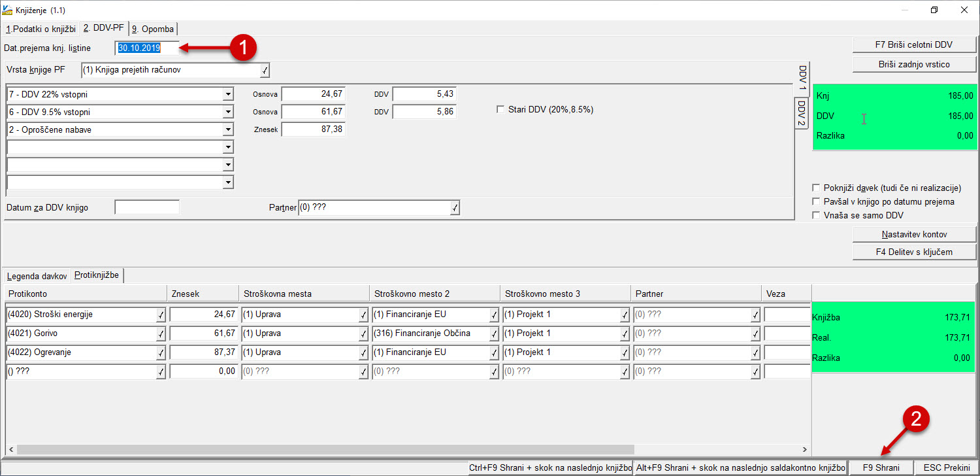The image size is (980, 476).
Task: Click the Osnova field with 24,67
Action: click(313, 94)
